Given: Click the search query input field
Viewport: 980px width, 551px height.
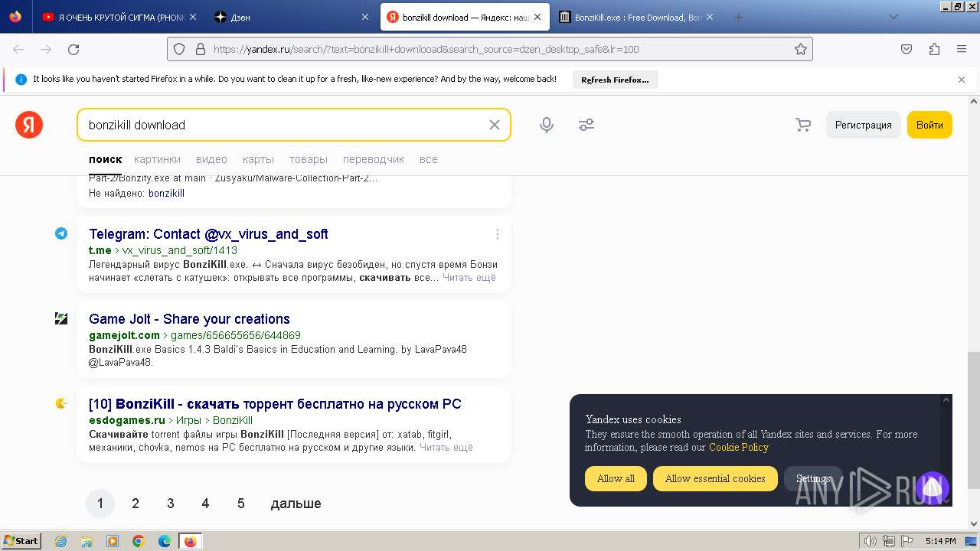Looking at the screenshot, I should [283, 125].
